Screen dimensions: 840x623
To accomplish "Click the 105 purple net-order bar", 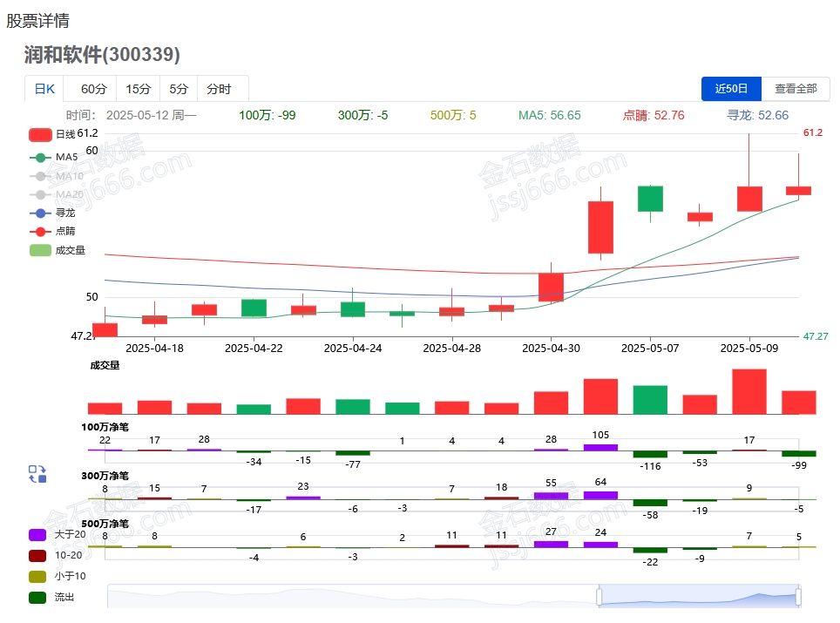I will [x=600, y=447].
